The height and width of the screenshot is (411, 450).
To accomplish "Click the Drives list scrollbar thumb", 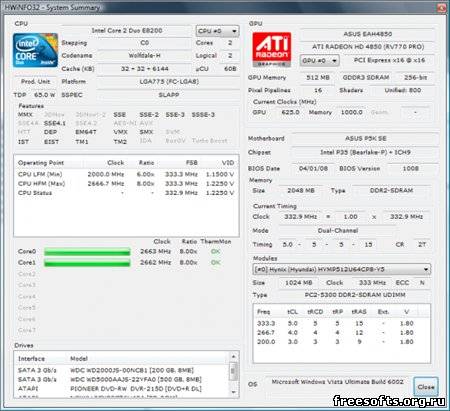I will [234, 370].
